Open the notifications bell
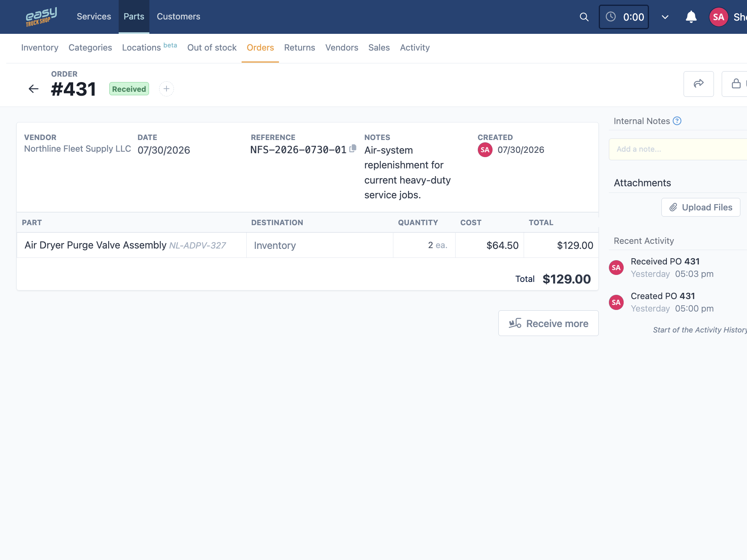747x560 pixels. [691, 17]
